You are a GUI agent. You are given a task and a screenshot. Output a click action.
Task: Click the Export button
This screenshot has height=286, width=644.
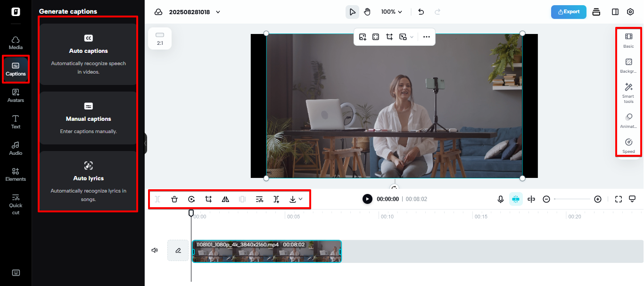click(568, 12)
